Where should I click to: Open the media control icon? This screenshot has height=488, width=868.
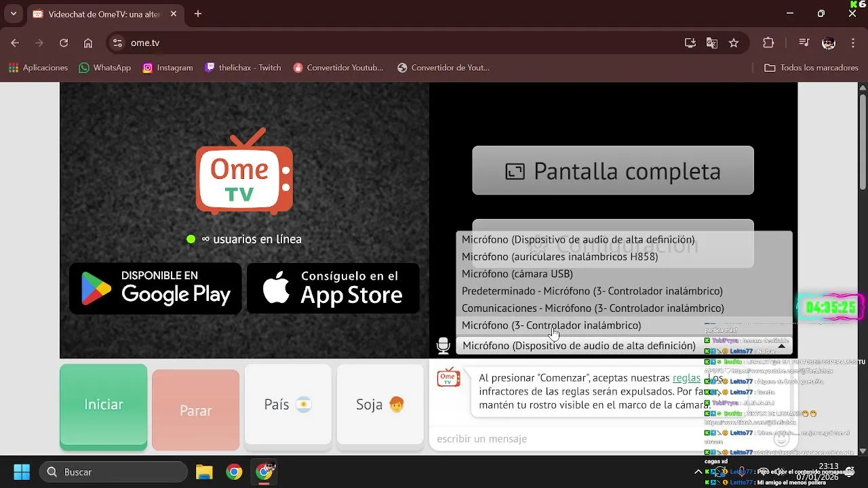coord(804,43)
